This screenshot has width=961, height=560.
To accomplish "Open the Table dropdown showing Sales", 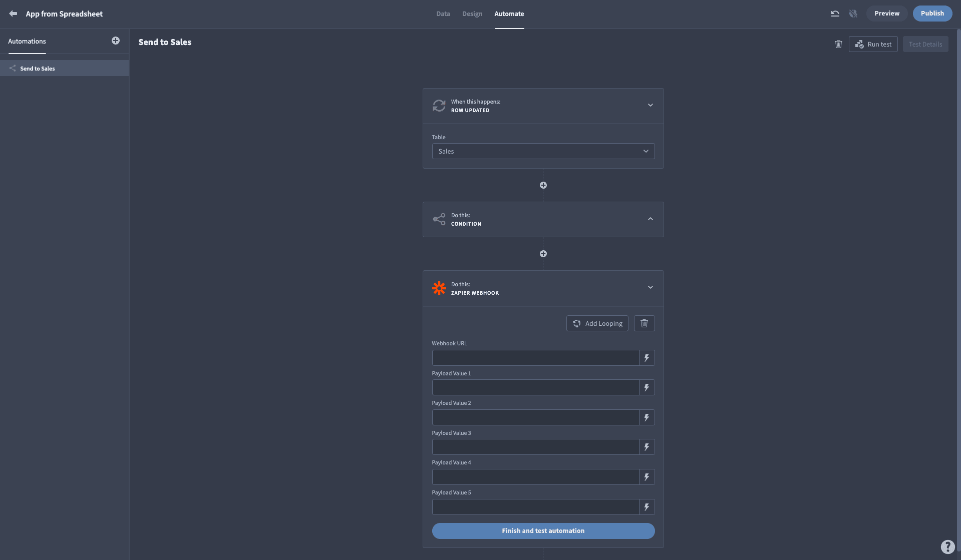I will (x=543, y=151).
